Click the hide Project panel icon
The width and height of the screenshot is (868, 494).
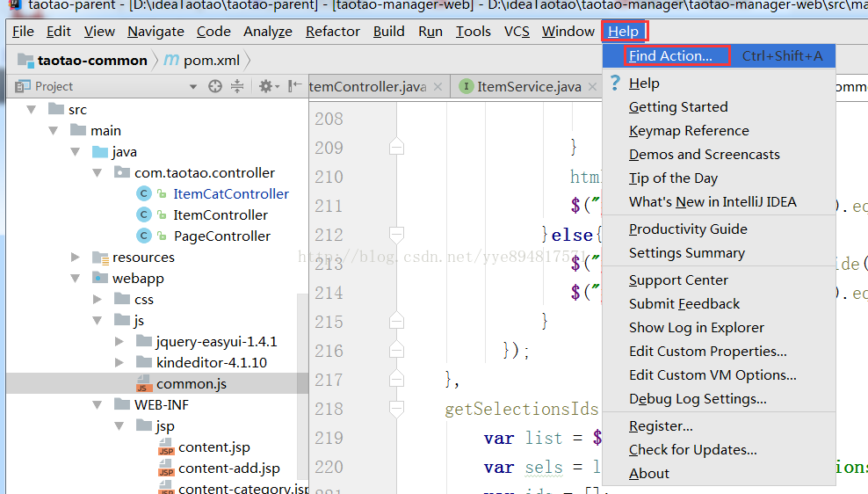click(x=294, y=86)
